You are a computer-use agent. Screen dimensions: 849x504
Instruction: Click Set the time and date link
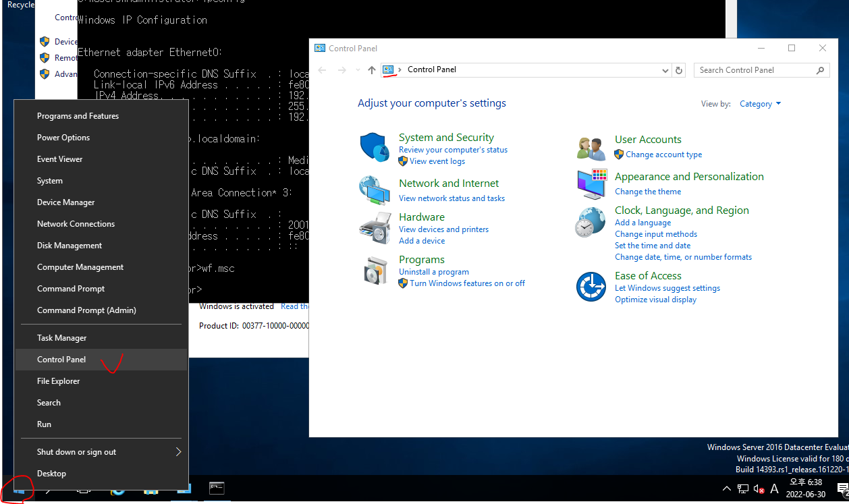(653, 246)
